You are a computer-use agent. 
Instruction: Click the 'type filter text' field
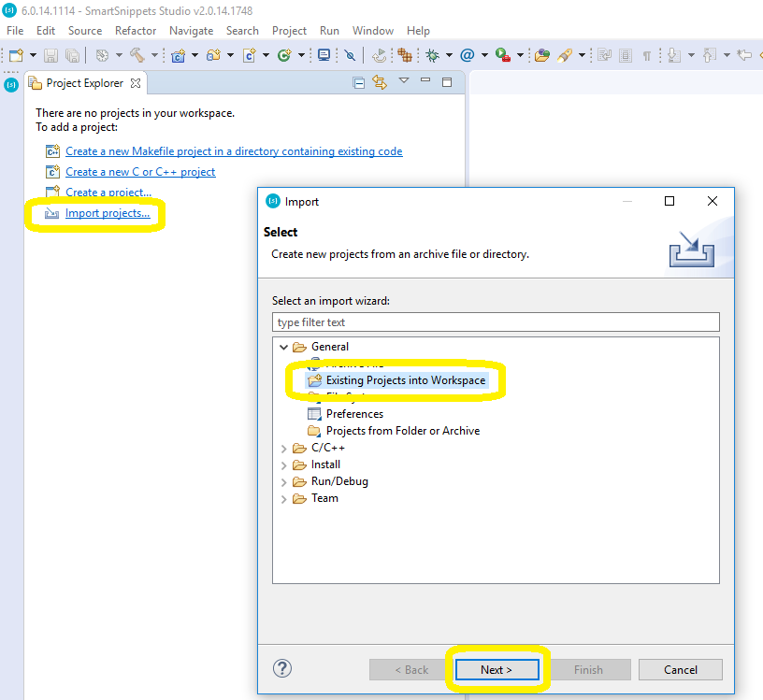tap(496, 322)
